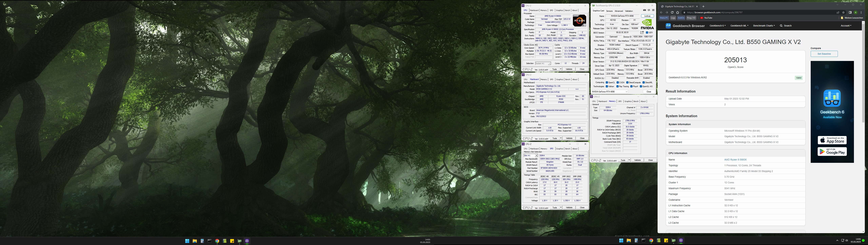Toggle the UEFI checkbox in GPU-Z
The height and width of the screenshot is (245, 868).
tap(647, 33)
